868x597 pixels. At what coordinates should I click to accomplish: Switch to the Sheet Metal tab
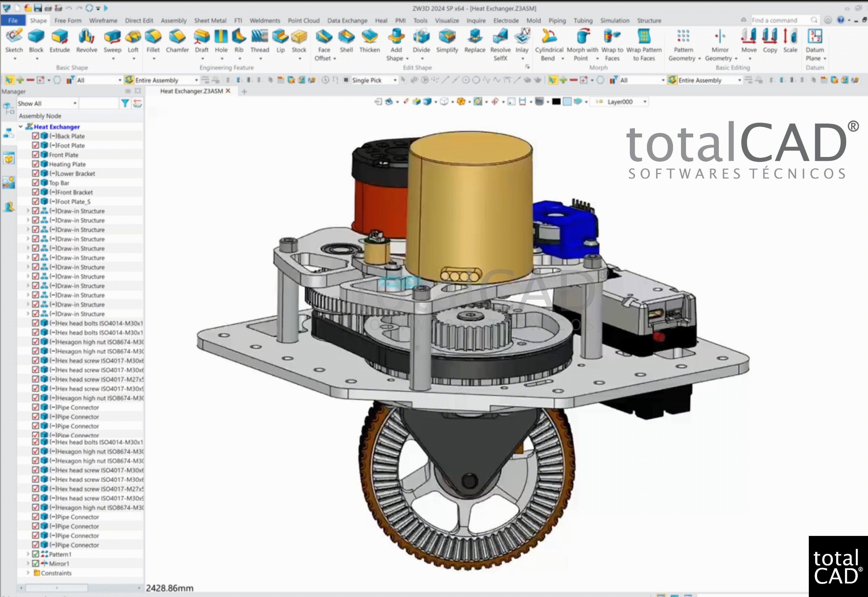click(x=210, y=20)
